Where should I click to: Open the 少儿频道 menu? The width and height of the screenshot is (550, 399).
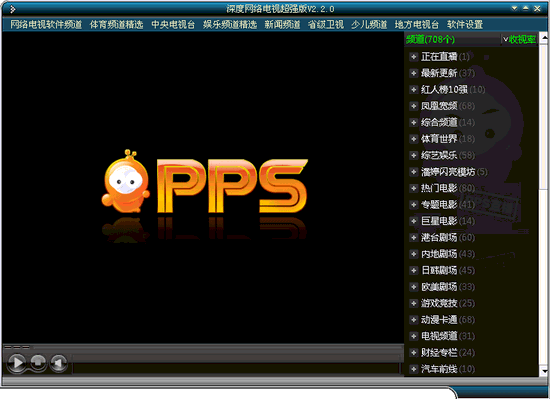[x=369, y=24]
